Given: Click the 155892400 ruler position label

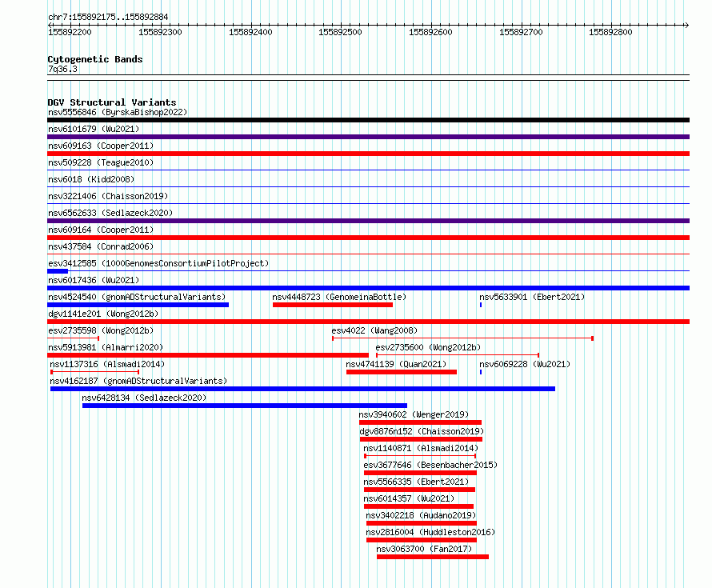Looking at the screenshot, I should [x=250, y=32].
